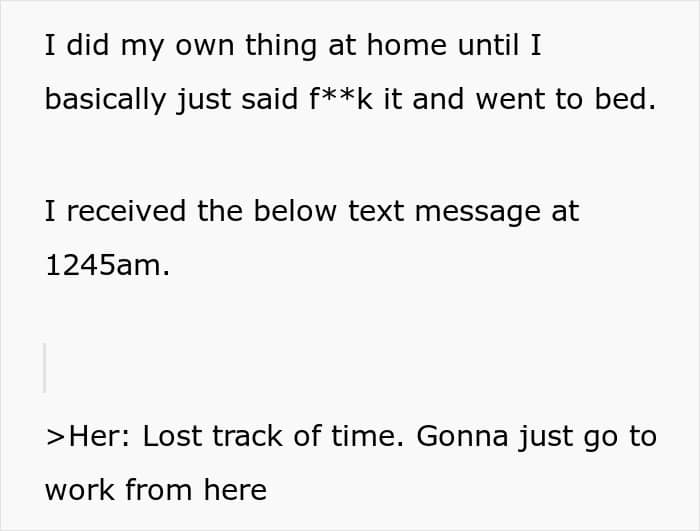This screenshot has width=700, height=531.
Task: Click the word "received" in the third line
Action: [x=126, y=211]
